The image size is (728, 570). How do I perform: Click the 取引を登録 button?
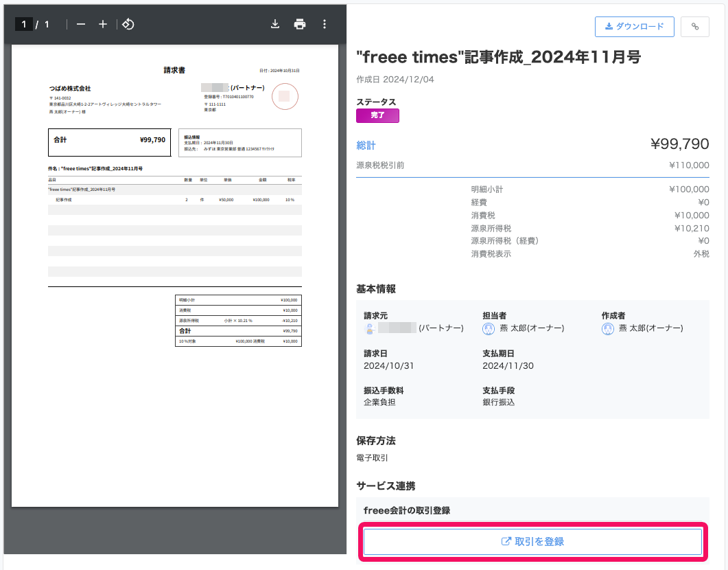(532, 542)
